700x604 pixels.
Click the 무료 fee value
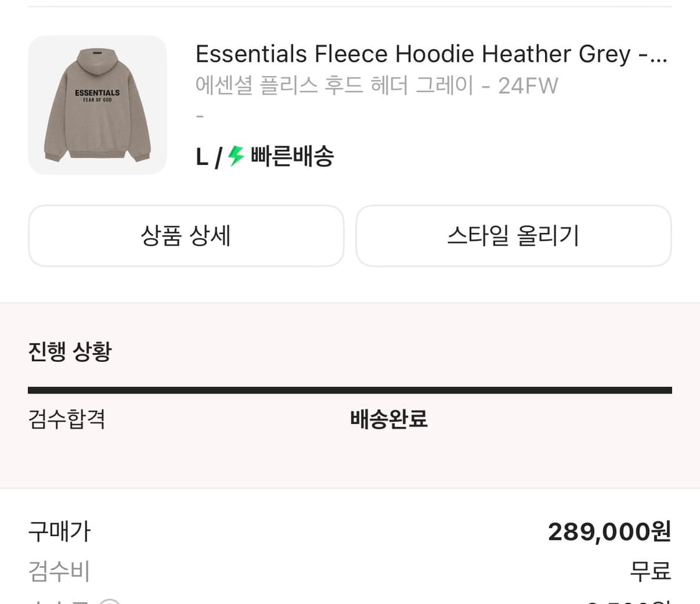(x=649, y=570)
